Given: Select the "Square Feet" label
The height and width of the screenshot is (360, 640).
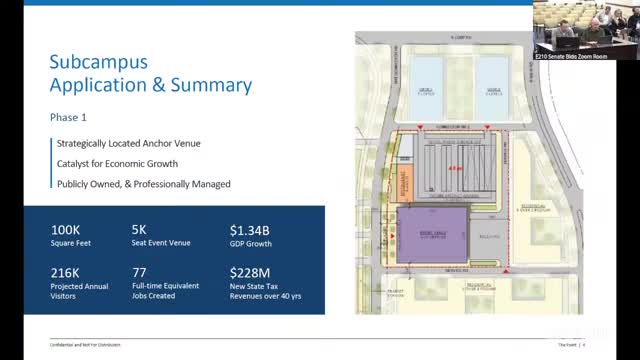Looking at the screenshot, I should tap(71, 243).
